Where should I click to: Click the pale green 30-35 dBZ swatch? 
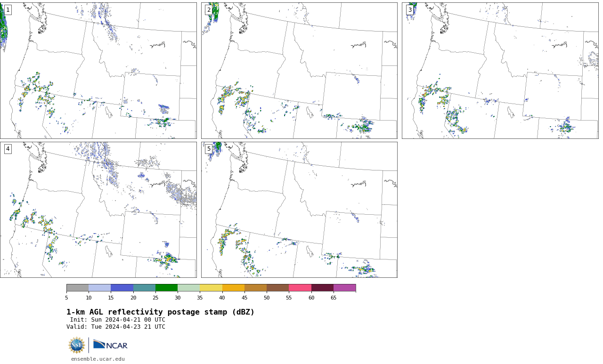point(189,288)
